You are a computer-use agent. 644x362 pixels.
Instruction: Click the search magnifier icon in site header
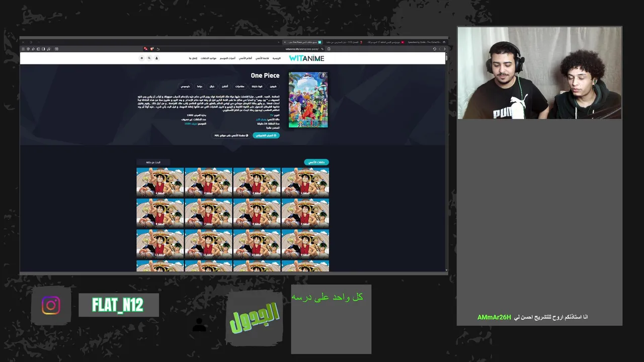pos(149,58)
